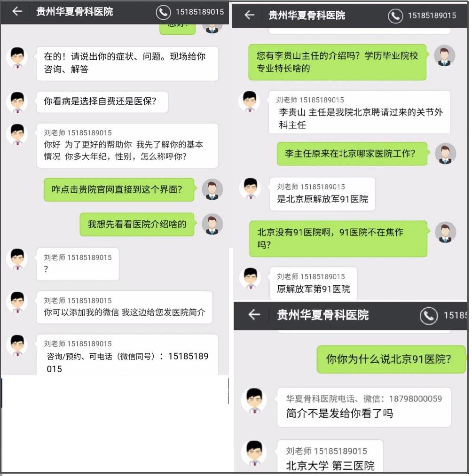Tap number in 咨询/预约、可电话 message
The image size is (472, 476).
(x=127, y=362)
